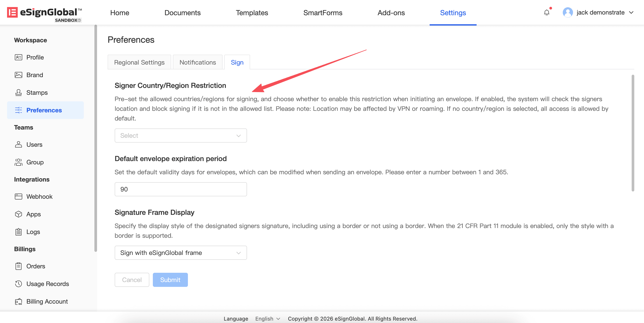Click the Webhook icon in Integrations

19,197
